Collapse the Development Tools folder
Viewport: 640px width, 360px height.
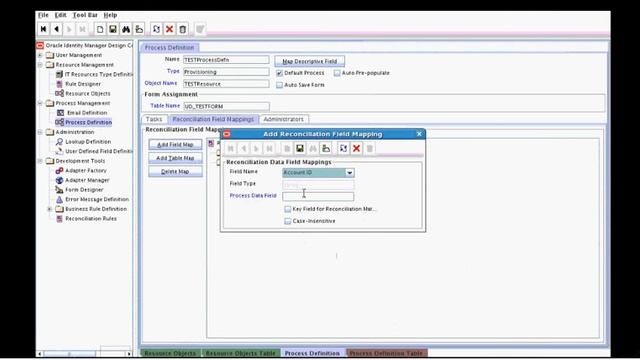tap(40, 161)
